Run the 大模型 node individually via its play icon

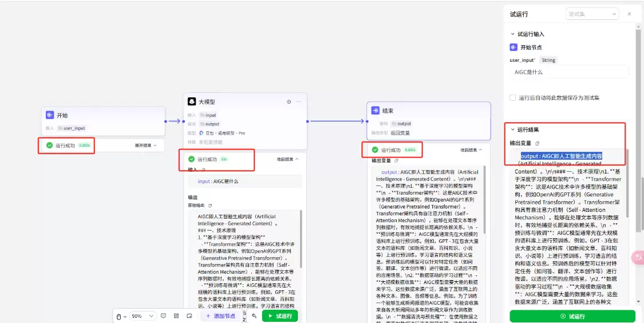pyautogui.click(x=289, y=102)
